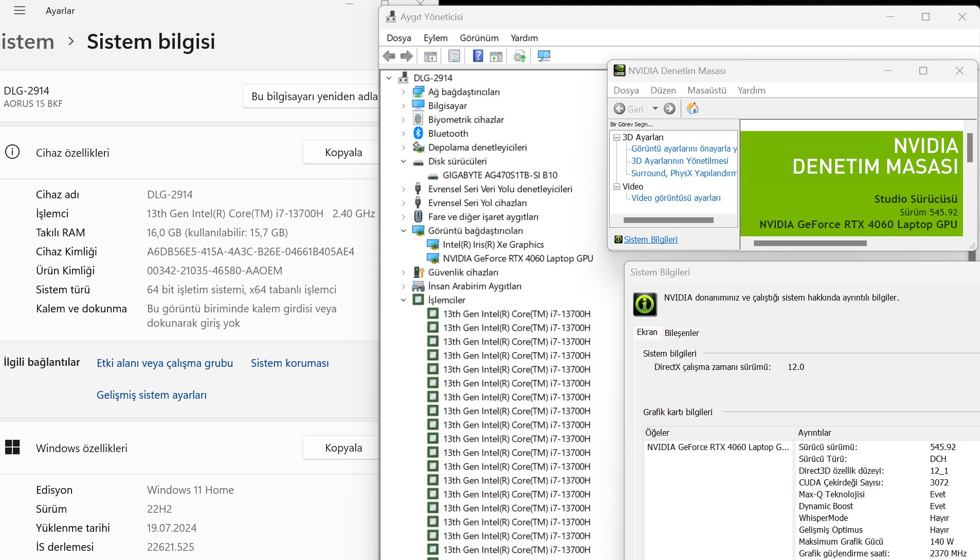980x560 pixels.
Task: Open Gelişmiş sistem ayarları link
Action: point(152,395)
